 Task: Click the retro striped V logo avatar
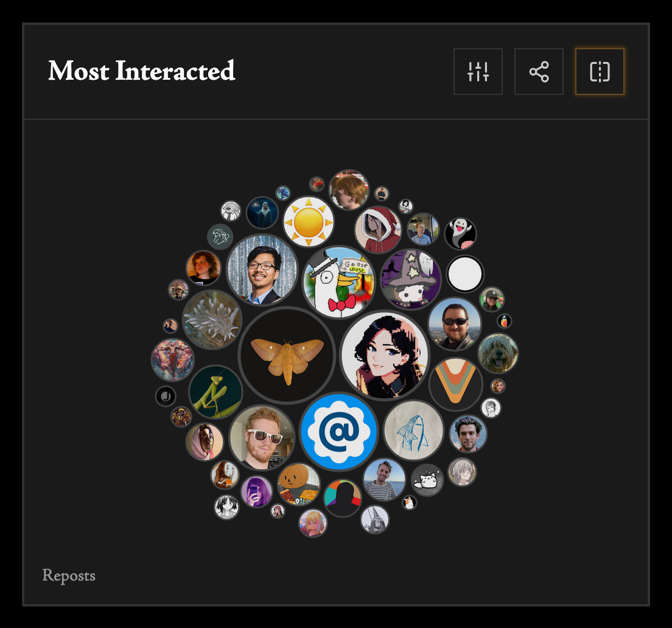coord(455,384)
